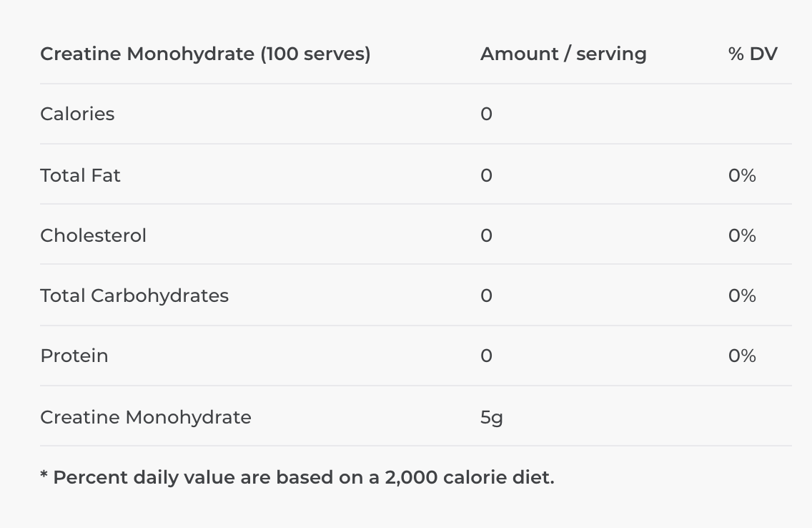Screen dimensions: 812x528
Task: Select the Total Carbohydrates row label
Action: (x=134, y=295)
